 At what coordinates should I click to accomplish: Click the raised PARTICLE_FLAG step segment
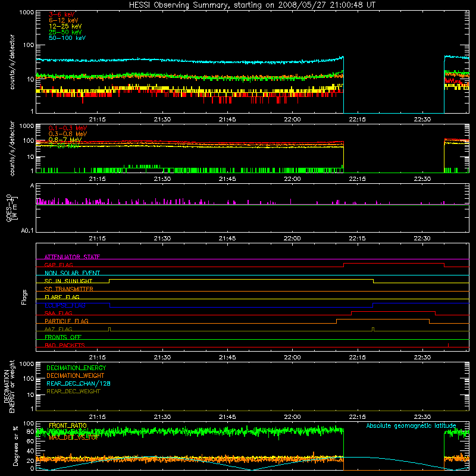tap(383, 320)
